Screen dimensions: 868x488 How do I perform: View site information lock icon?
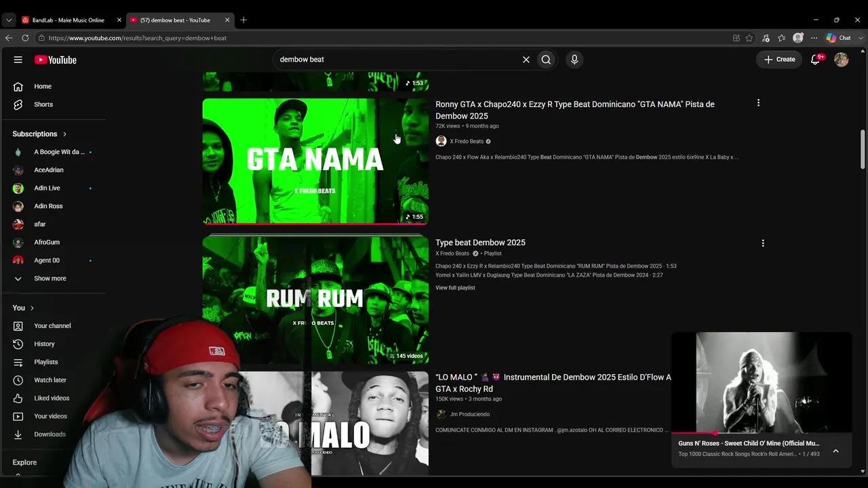(41, 38)
